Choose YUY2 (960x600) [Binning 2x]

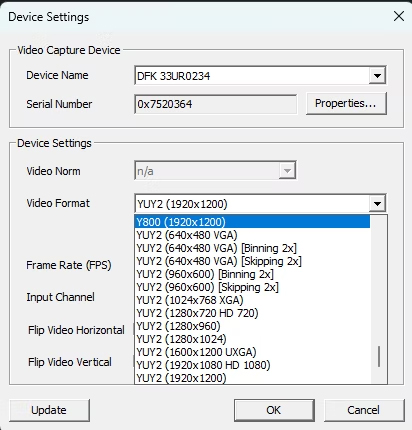click(252, 274)
